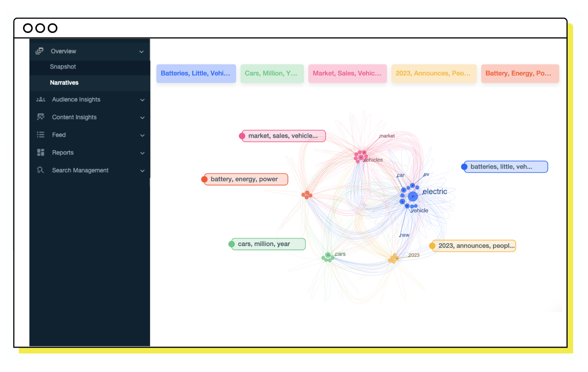This screenshot has width=588, height=372.
Task: Click the market, sales, vehicle... graph label
Action: [x=283, y=136]
